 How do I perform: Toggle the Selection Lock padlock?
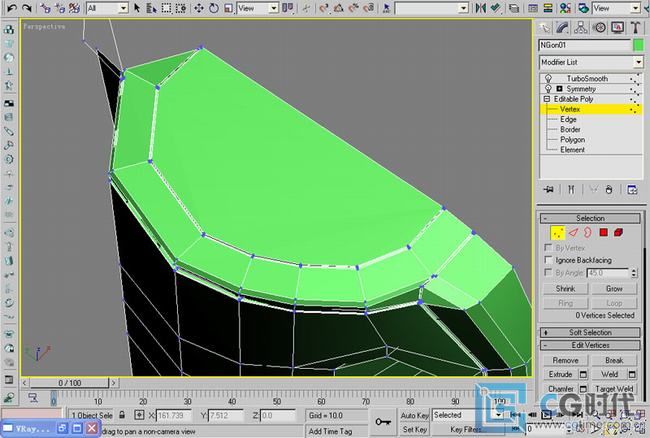(x=122, y=415)
